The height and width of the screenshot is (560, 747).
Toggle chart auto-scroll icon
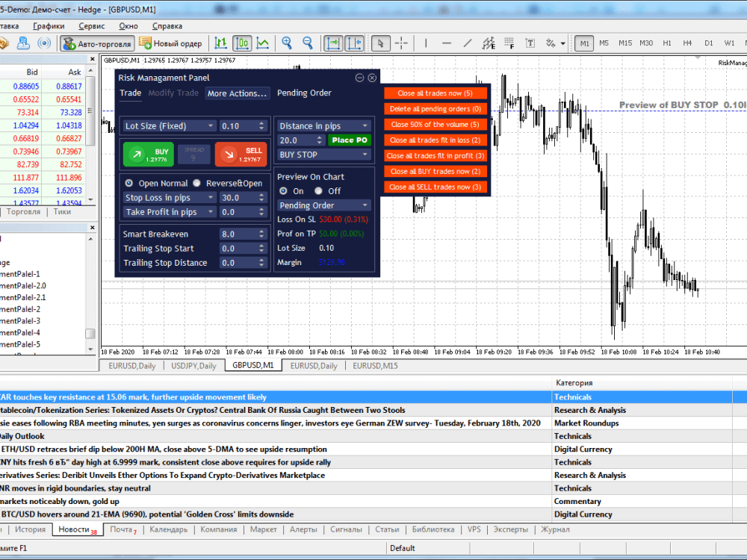[333, 43]
